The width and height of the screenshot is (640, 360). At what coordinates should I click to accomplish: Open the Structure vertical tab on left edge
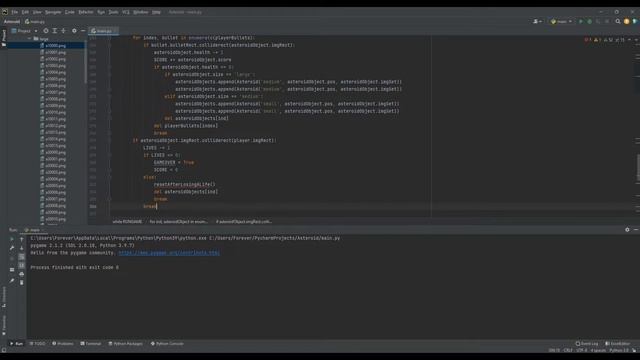(x=4, y=297)
